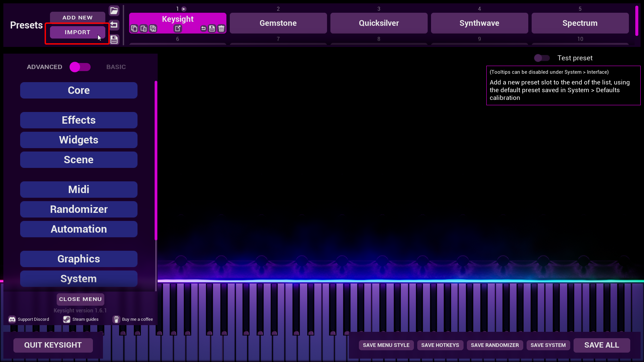
Task: Click the save all presets floppy icon
Action: point(114,40)
